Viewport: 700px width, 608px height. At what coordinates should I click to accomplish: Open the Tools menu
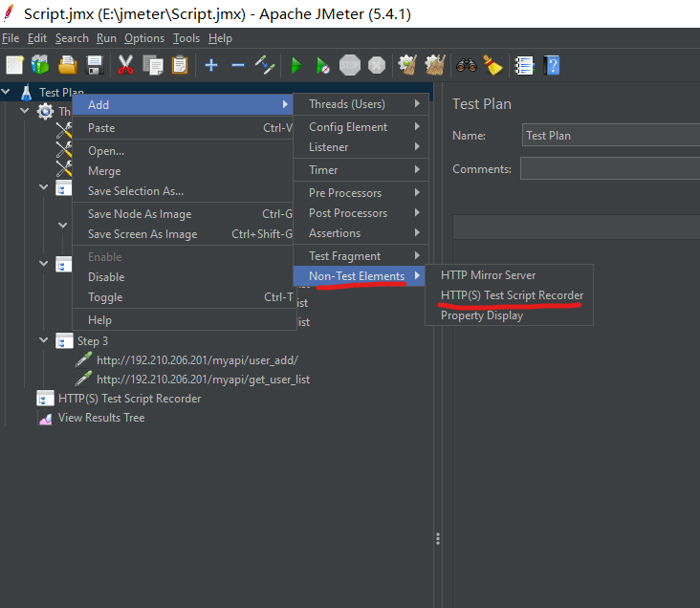pyautogui.click(x=186, y=38)
